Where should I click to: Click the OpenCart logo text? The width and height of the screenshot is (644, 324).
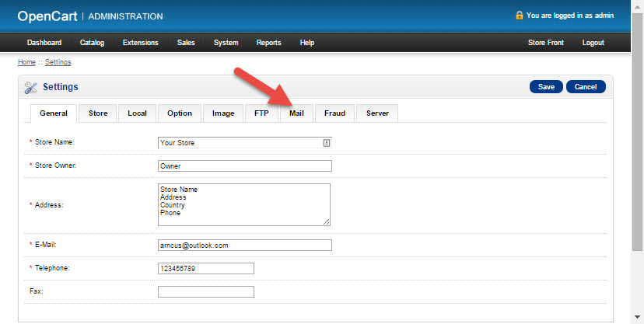point(47,16)
